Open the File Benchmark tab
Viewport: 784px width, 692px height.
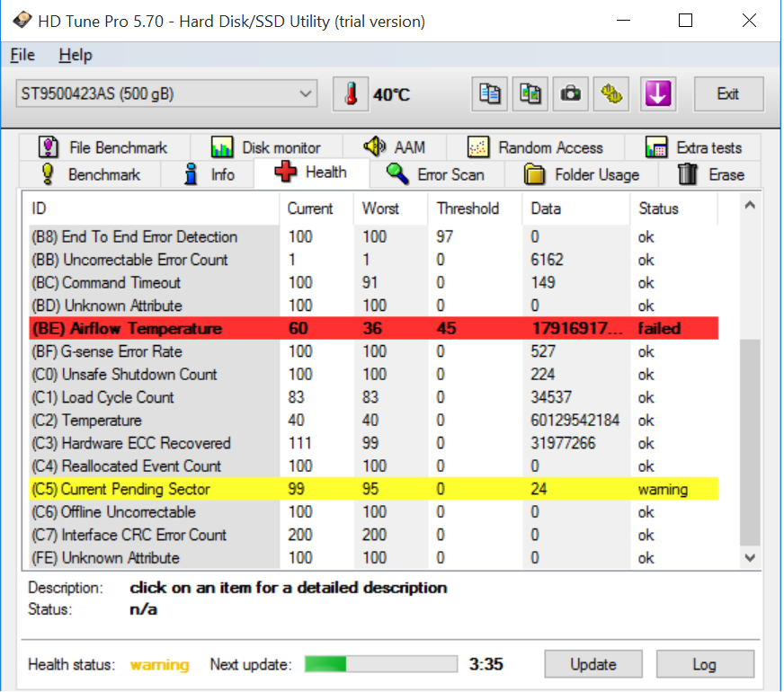click(104, 147)
